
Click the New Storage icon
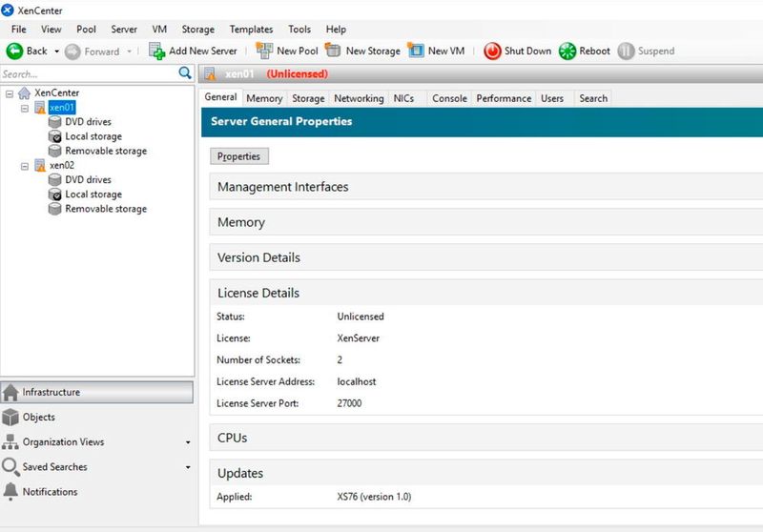tap(333, 51)
